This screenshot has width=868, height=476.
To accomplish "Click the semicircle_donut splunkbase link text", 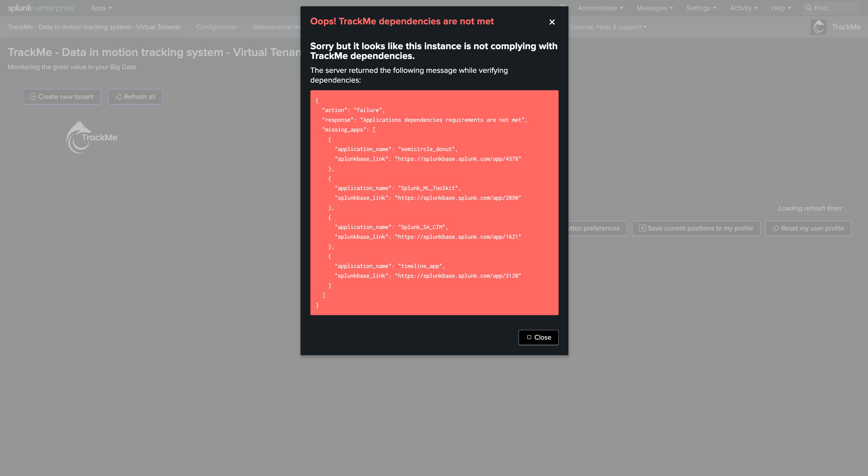I will click(428, 159).
